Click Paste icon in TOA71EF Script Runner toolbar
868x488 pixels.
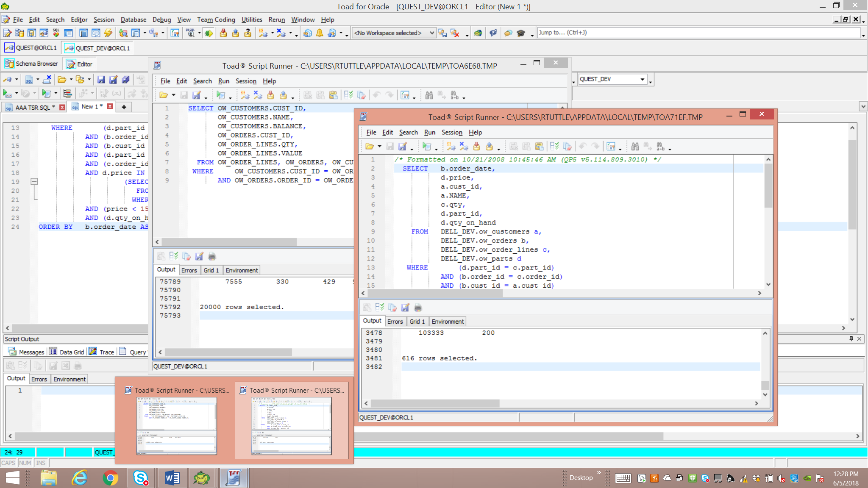[x=539, y=147]
